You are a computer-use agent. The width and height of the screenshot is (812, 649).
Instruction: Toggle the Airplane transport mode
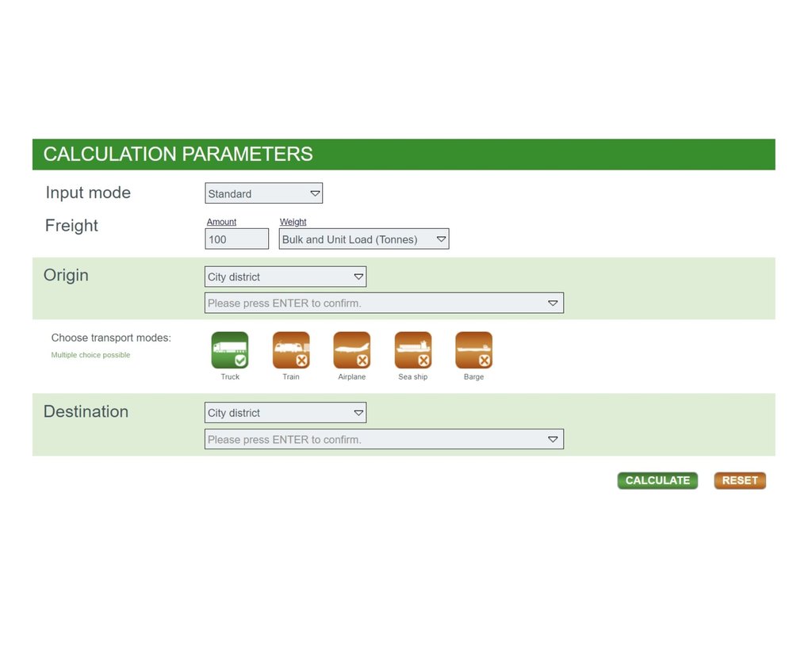[x=352, y=350]
